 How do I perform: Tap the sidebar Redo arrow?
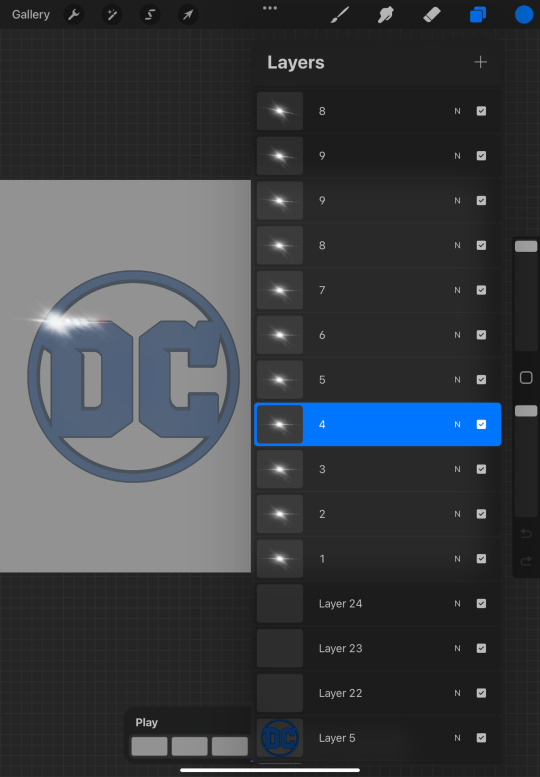tap(526, 561)
